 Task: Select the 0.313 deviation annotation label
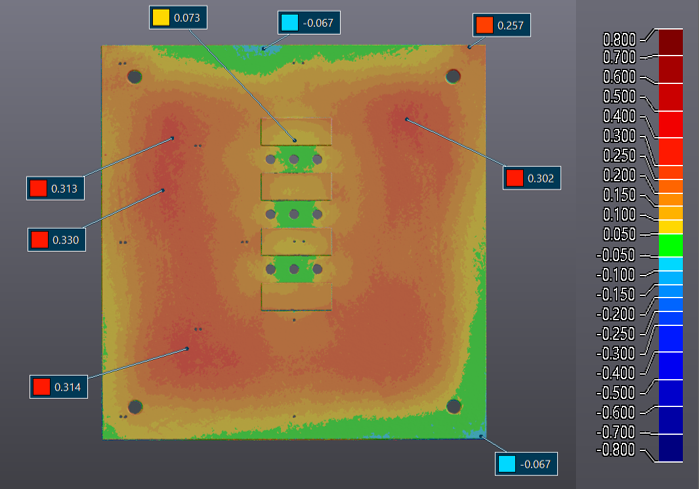(x=55, y=189)
